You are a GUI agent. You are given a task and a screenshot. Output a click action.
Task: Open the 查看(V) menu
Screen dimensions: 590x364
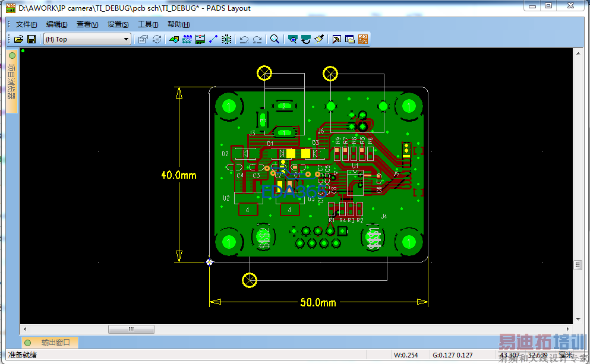[x=87, y=24]
